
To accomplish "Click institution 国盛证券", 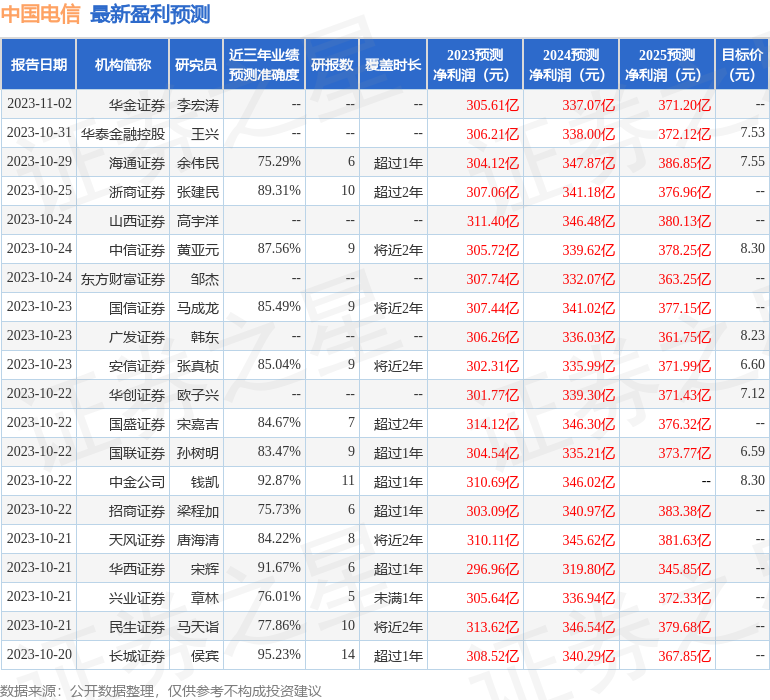I will 137,424.
